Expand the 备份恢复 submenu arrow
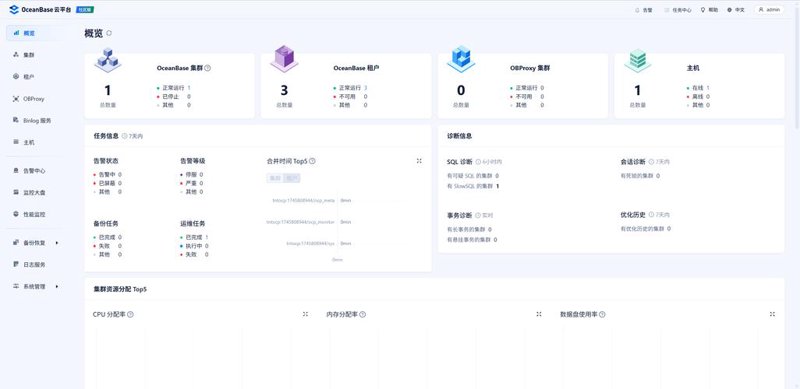 [57, 243]
